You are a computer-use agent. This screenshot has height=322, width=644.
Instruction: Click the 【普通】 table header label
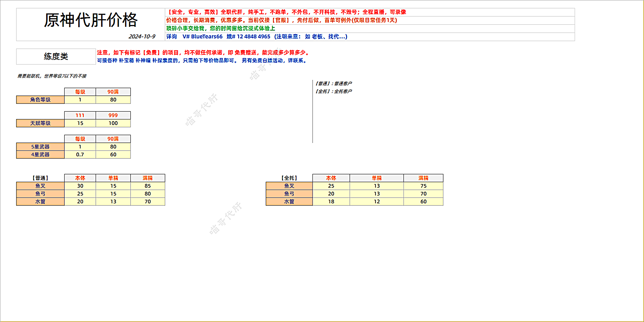pos(40,178)
